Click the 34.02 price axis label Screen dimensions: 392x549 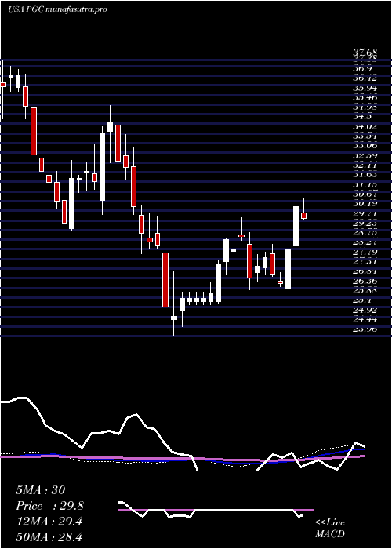click(x=366, y=127)
